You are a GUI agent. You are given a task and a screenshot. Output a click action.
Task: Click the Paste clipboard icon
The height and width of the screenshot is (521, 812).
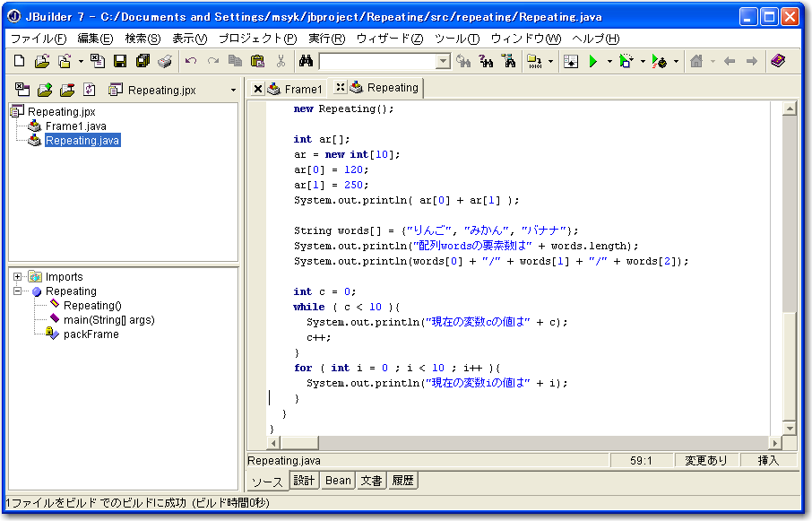click(258, 61)
